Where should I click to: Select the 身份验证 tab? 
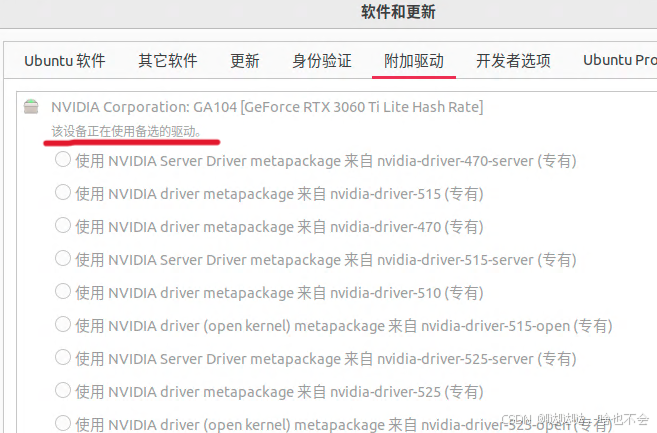(322, 61)
